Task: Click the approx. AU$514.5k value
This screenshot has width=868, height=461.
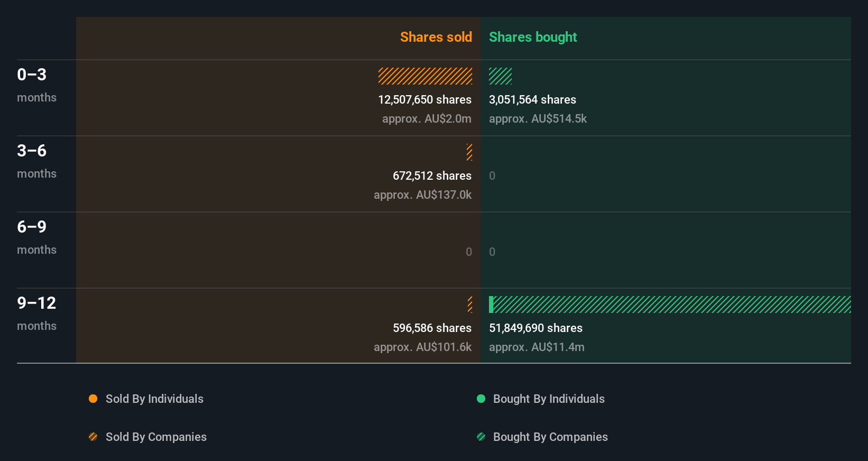Action: coord(538,118)
